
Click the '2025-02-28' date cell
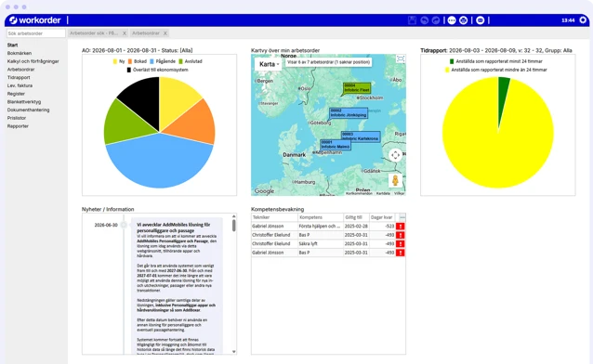356,226
